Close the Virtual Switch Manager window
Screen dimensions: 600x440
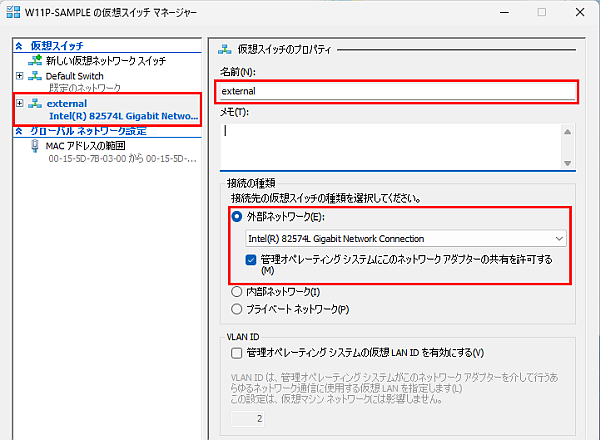point(580,12)
